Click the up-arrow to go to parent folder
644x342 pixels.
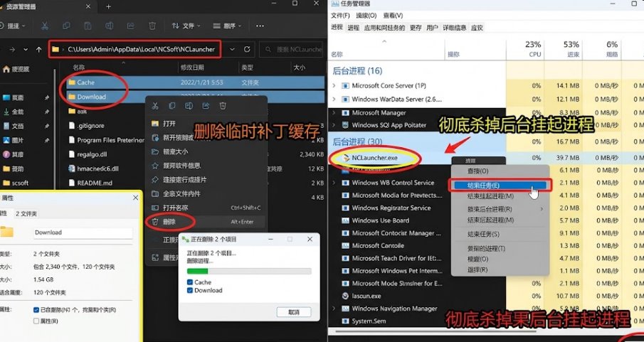pos(38,49)
